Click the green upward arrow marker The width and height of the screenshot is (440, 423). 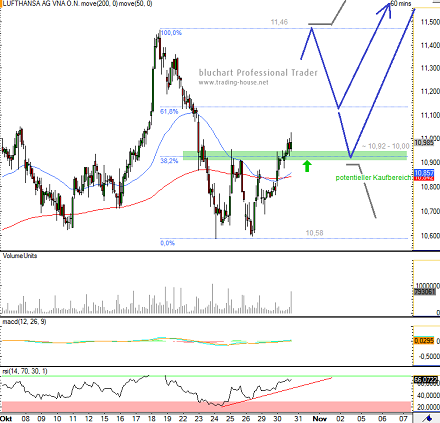pos(307,166)
